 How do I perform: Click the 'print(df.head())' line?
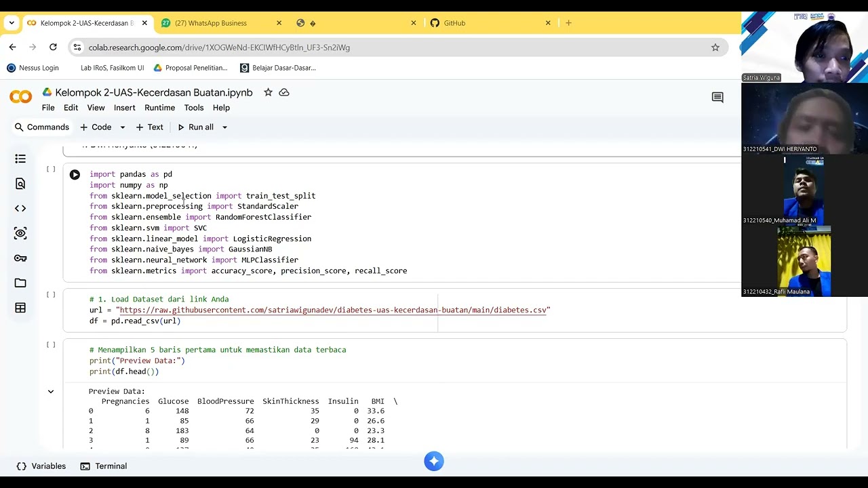124,371
